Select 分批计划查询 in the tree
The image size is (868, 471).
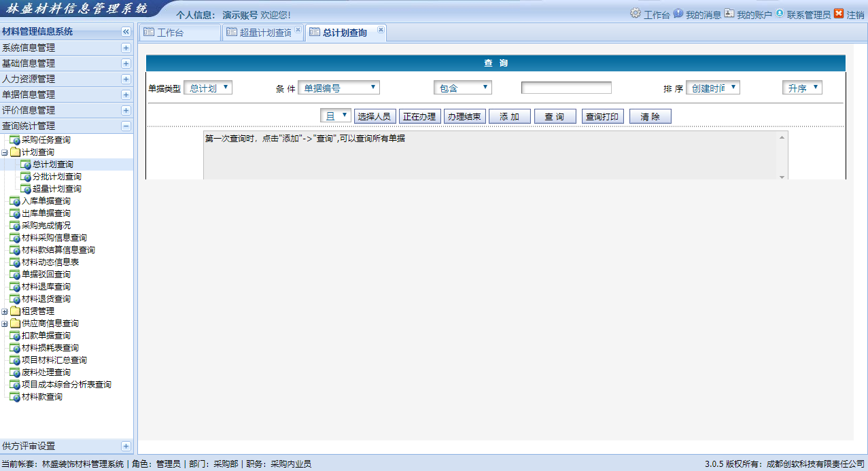[56, 177]
